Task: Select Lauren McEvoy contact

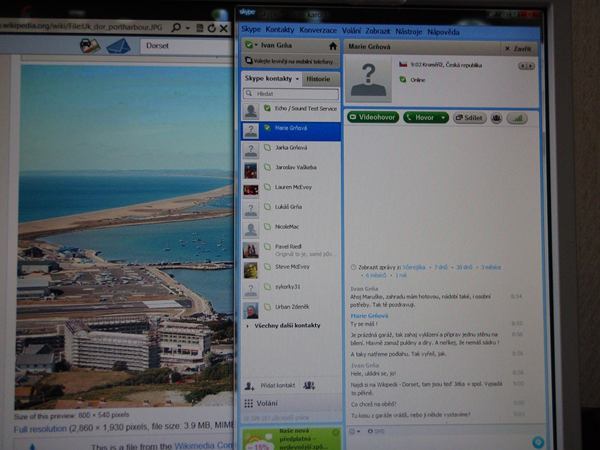Action: coord(291,189)
